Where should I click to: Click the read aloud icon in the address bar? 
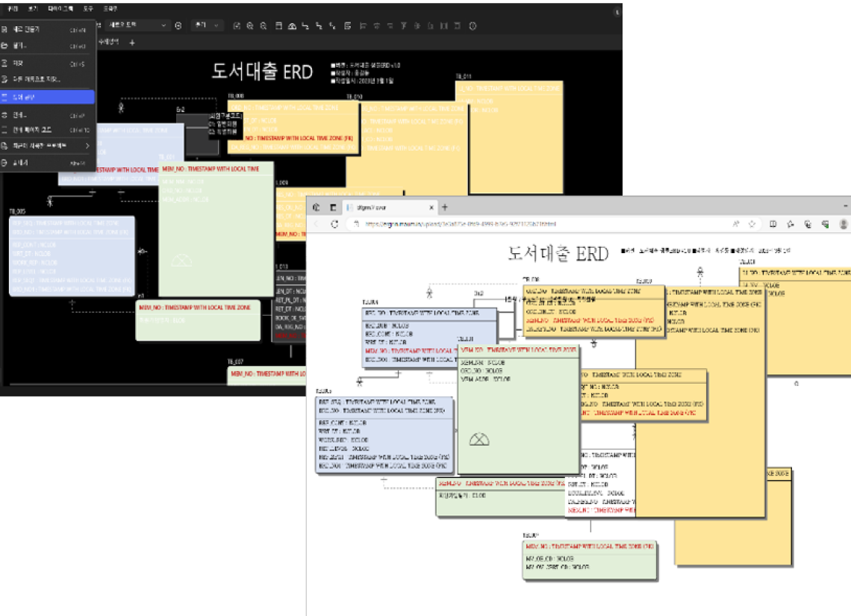point(736,223)
